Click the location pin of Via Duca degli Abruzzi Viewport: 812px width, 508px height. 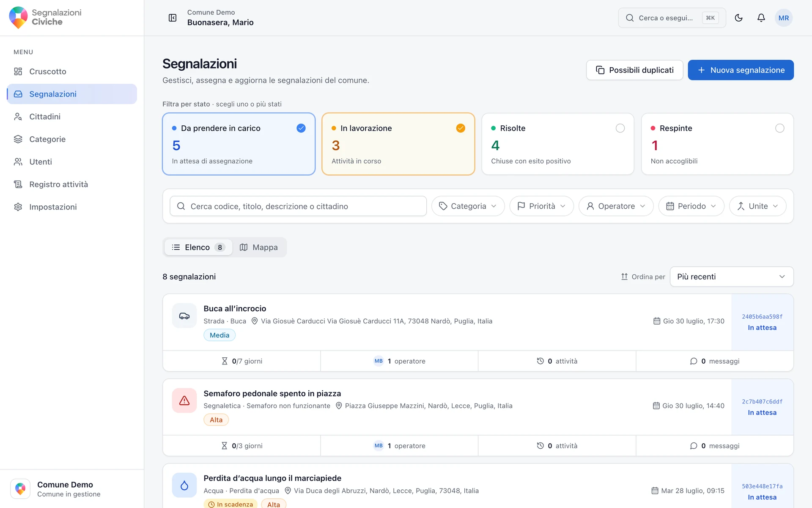[288, 491]
